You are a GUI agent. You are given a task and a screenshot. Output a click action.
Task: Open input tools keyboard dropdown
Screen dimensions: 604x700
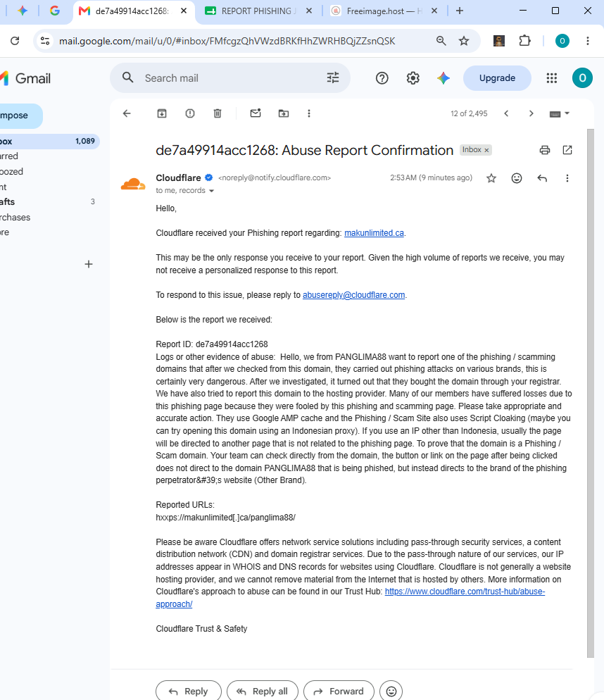click(x=560, y=113)
